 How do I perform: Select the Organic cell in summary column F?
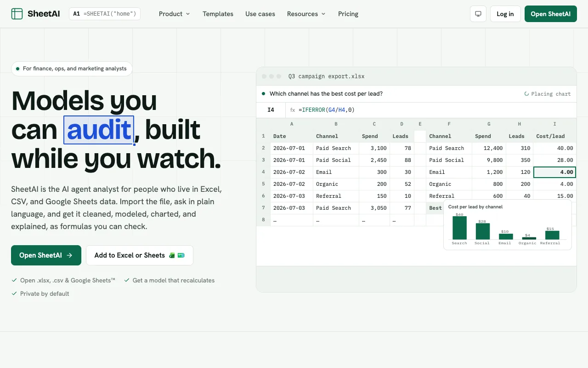449,184
